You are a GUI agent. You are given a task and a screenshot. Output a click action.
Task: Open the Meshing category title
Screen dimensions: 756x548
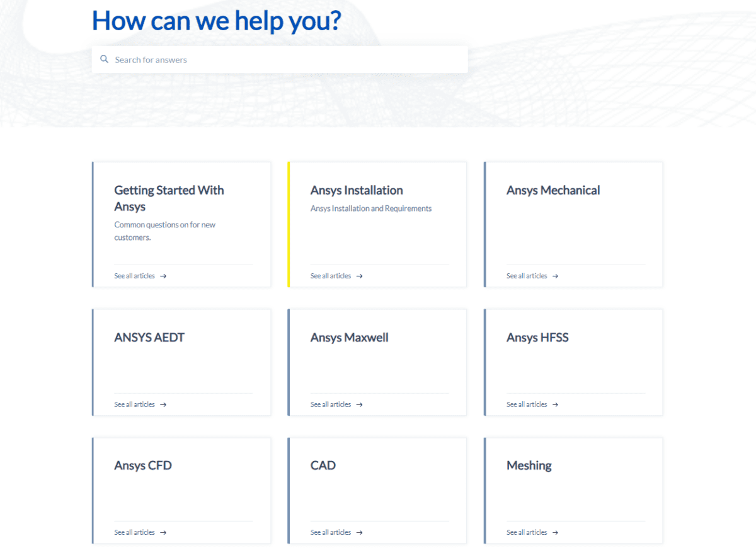click(x=529, y=465)
